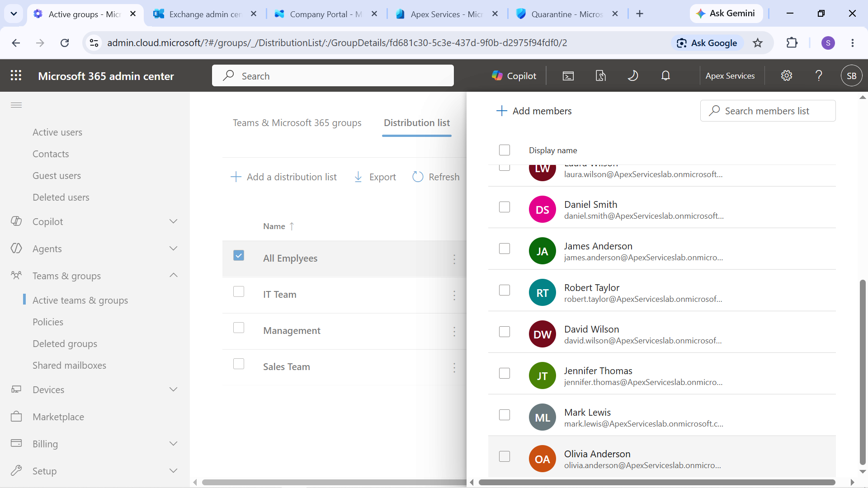Expand the Copilot navigation section
Viewport: 868px width, 488px height.
[173, 221]
